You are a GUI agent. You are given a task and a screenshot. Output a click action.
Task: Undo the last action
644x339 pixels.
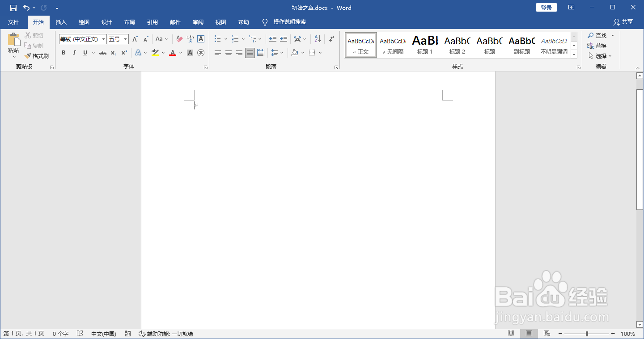tap(26, 8)
